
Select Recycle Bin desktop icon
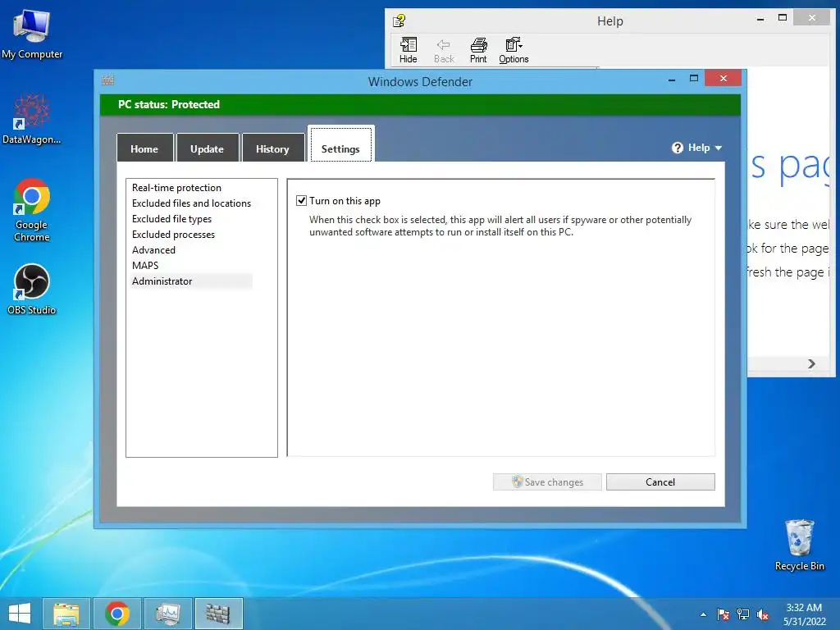[x=800, y=545]
